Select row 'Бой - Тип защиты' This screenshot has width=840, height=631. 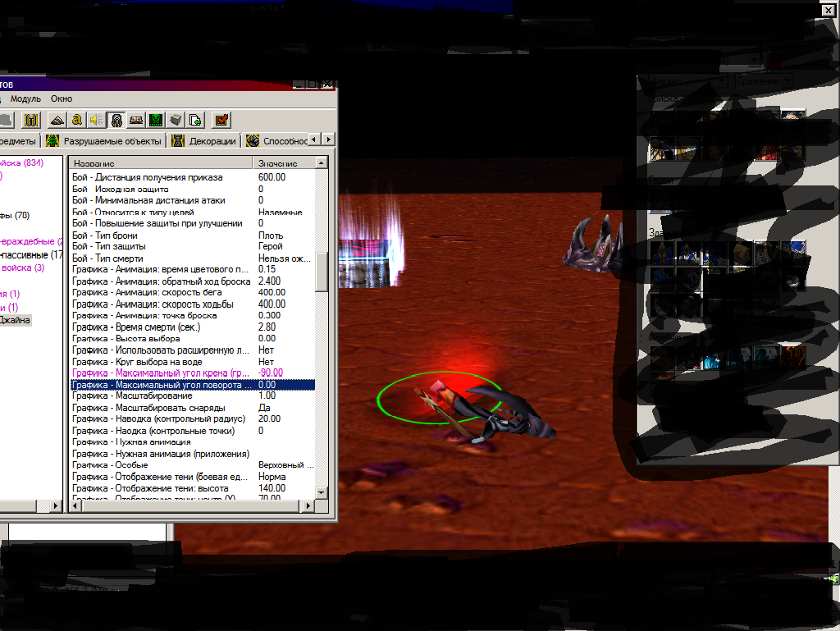[x=193, y=246]
